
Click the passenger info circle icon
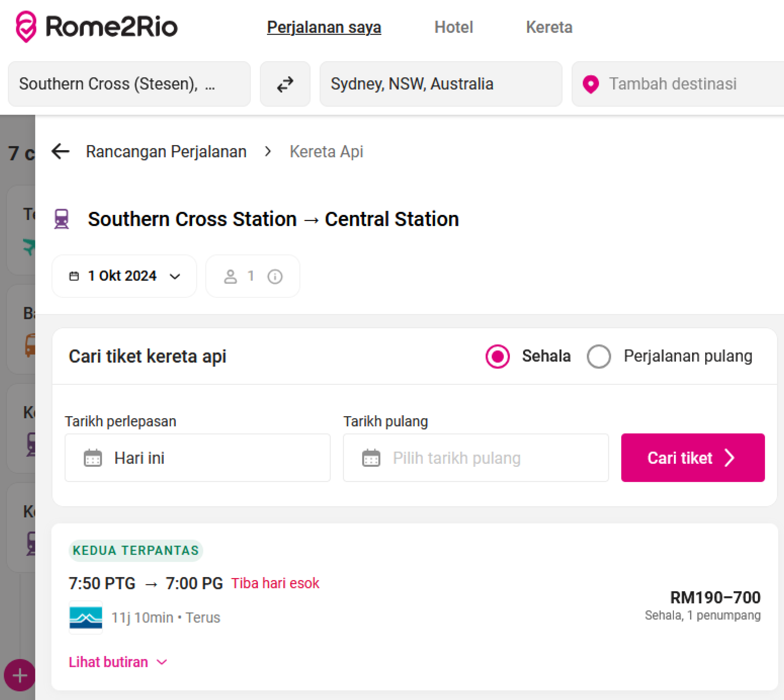pos(275,277)
